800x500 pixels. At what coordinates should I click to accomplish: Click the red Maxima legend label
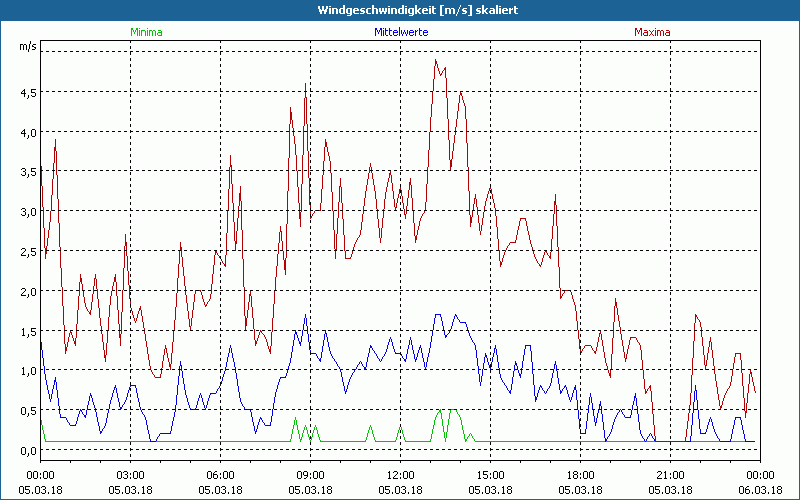point(652,32)
